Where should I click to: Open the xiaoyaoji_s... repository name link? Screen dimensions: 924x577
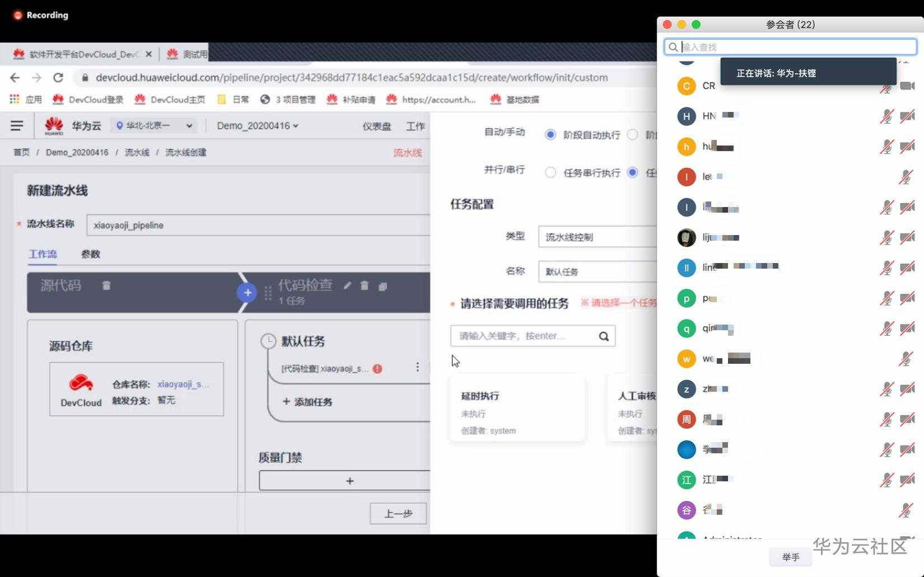tap(183, 384)
